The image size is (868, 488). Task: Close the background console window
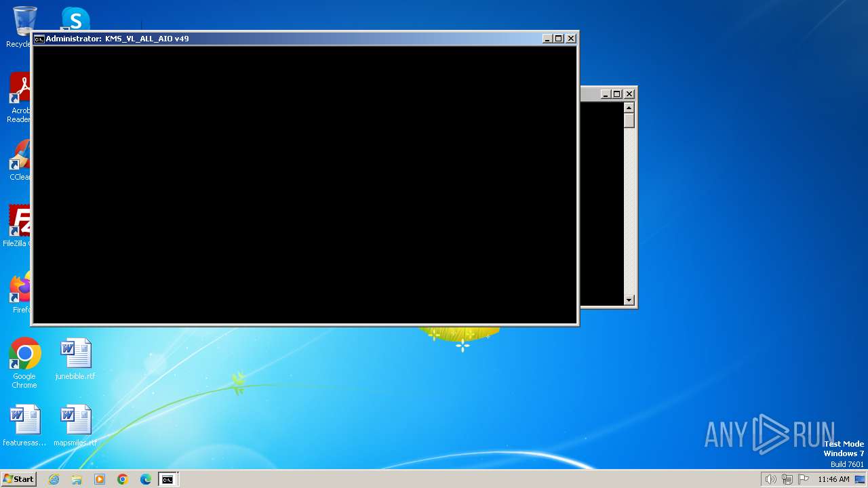point(629,94)
